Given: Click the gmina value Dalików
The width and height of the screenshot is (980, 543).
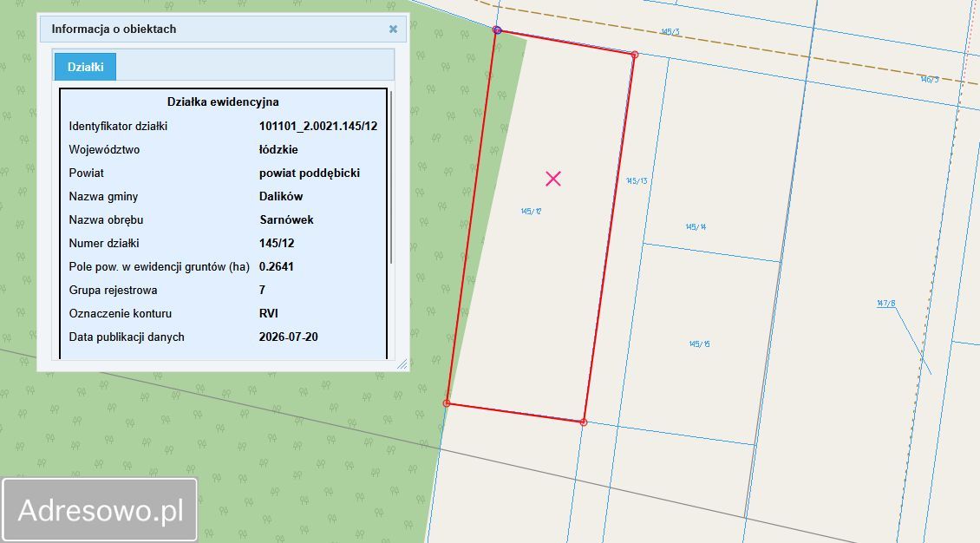Looking at the screenshot, I should point(281,196).
